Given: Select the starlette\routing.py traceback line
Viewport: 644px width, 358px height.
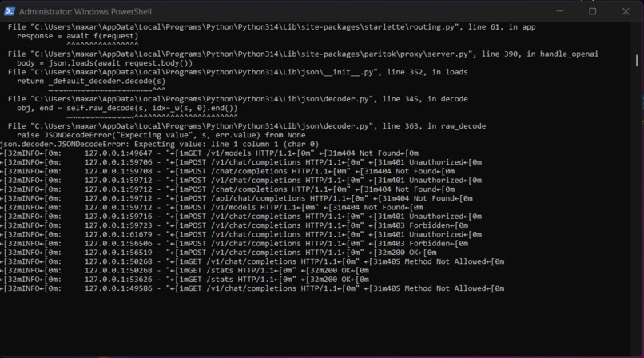Looking at the screenshot, I should (x=272, y=27).
